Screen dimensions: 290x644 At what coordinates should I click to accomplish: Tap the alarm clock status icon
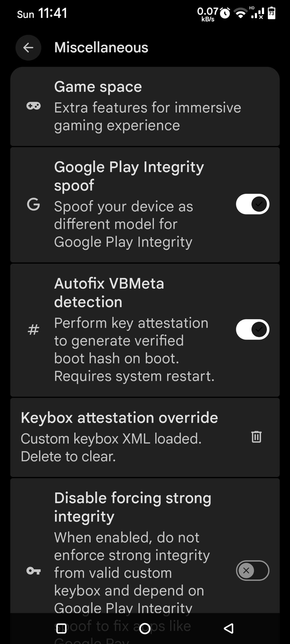[x=225, y=13]
